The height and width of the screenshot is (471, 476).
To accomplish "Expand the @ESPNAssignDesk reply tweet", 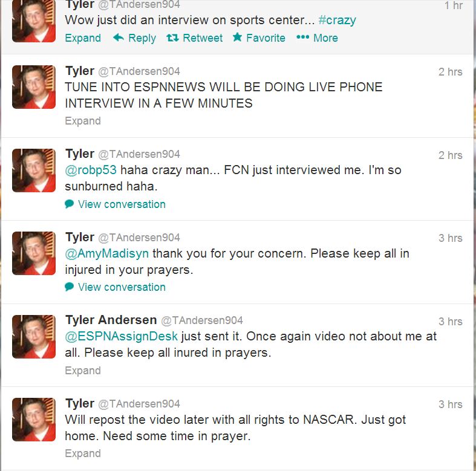I will [x=83, y=371].
